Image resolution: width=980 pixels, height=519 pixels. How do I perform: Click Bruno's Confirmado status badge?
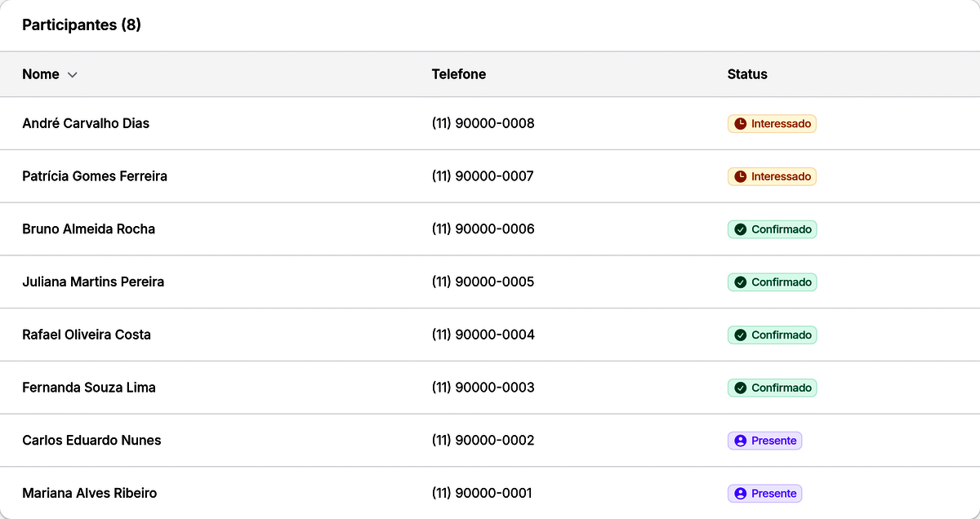point(773,229)
